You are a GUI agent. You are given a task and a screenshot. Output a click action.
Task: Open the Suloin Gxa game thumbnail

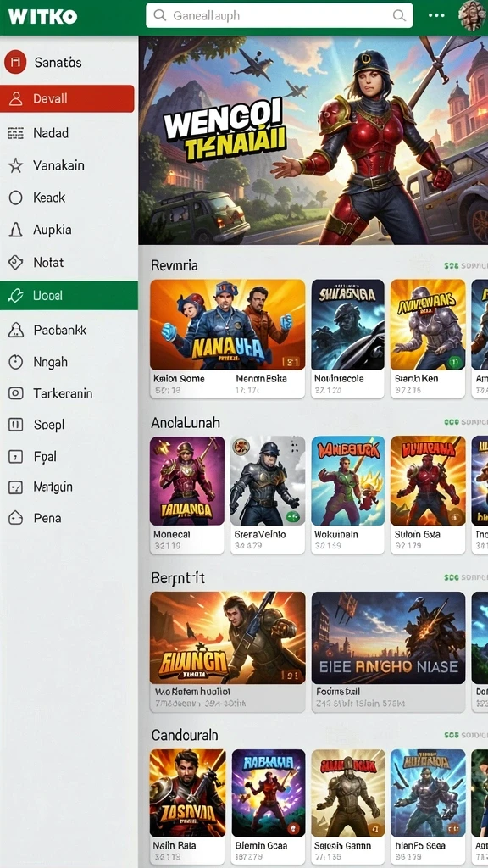[x=428, y=481]
